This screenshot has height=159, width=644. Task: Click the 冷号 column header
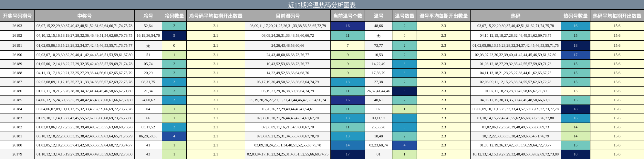(148, 16)
